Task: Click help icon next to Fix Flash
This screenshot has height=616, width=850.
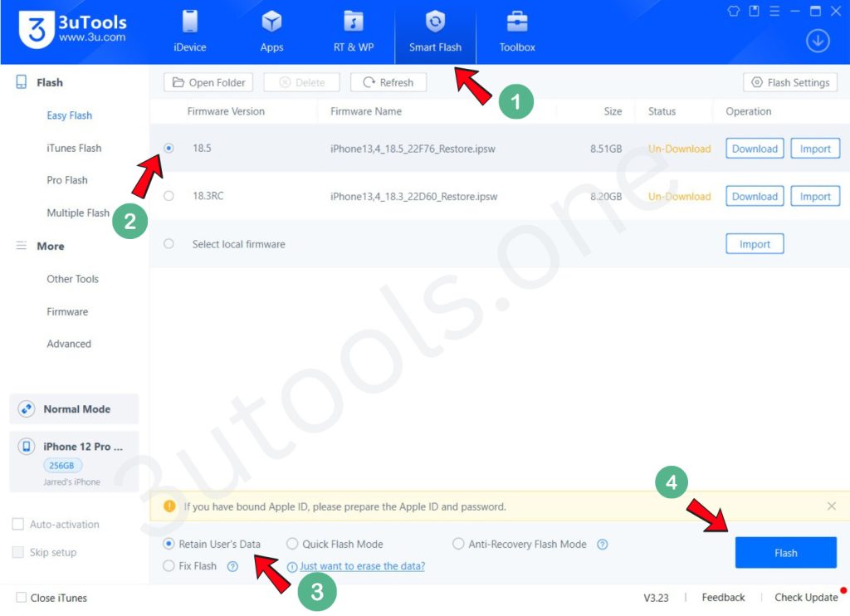Action: pos(232,567)
